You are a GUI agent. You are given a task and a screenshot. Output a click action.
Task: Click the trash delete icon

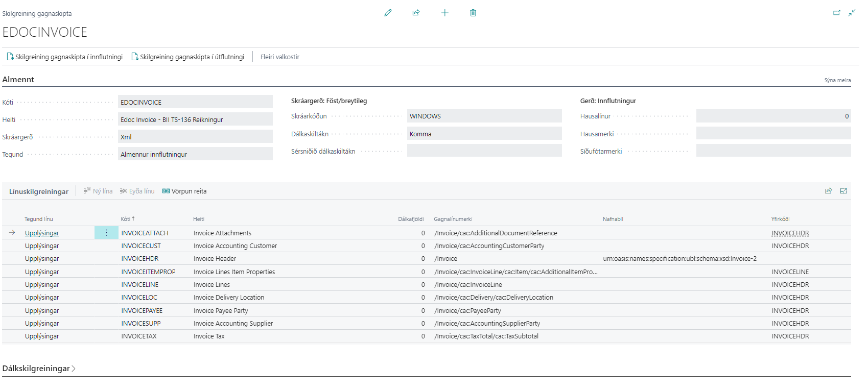473,13
